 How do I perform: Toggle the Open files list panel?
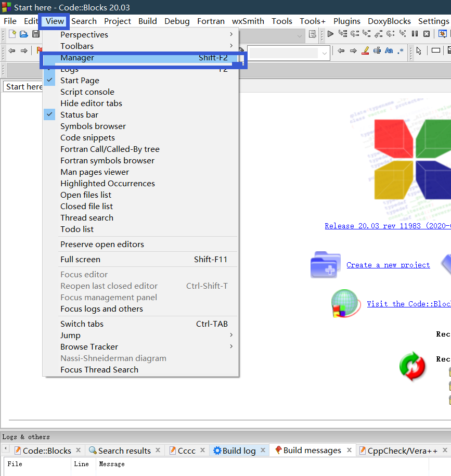tap(140, 195)
